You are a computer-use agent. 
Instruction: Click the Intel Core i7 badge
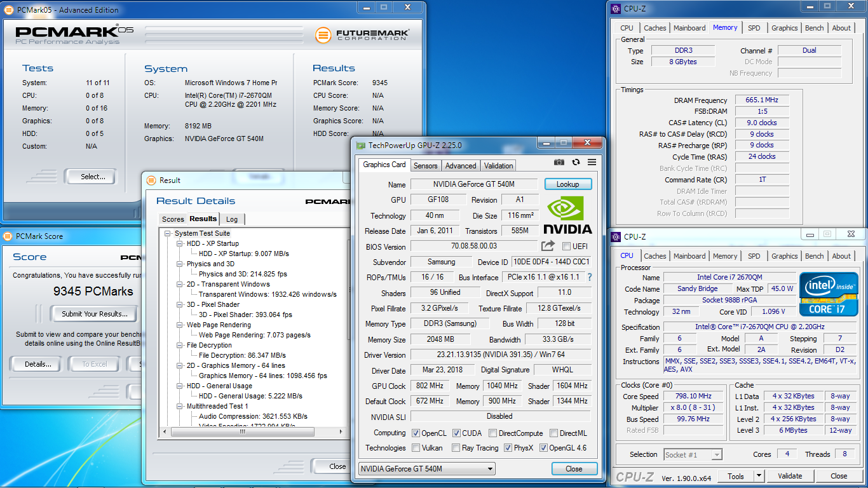tap(829, 294)
